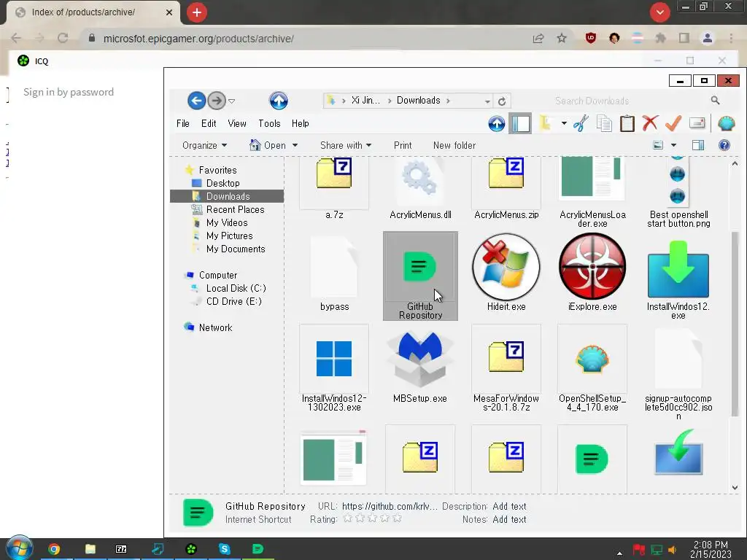Click the file list vertical scrollbar
The height and width of the screenshot is (560, 747).
click(x=735, y=324)
